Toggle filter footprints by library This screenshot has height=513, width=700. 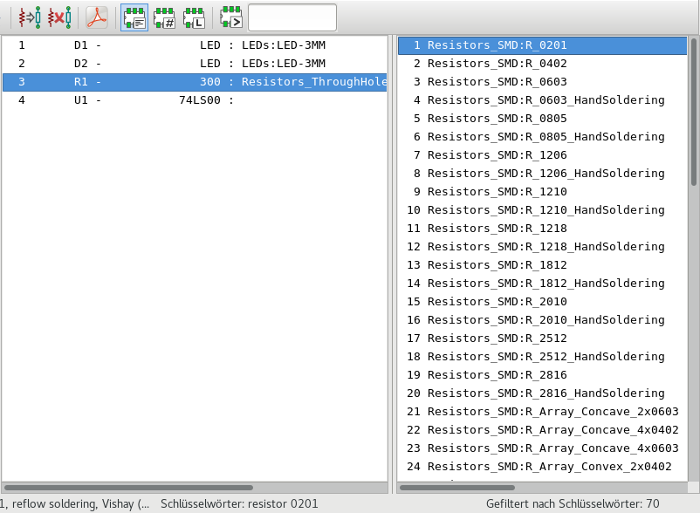(194, 17)
